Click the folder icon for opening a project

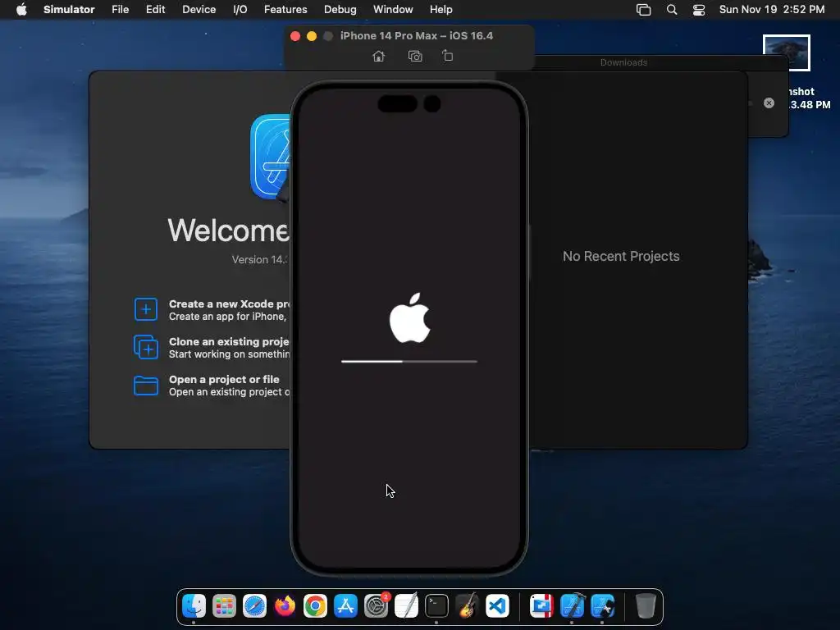click(146, 386)
